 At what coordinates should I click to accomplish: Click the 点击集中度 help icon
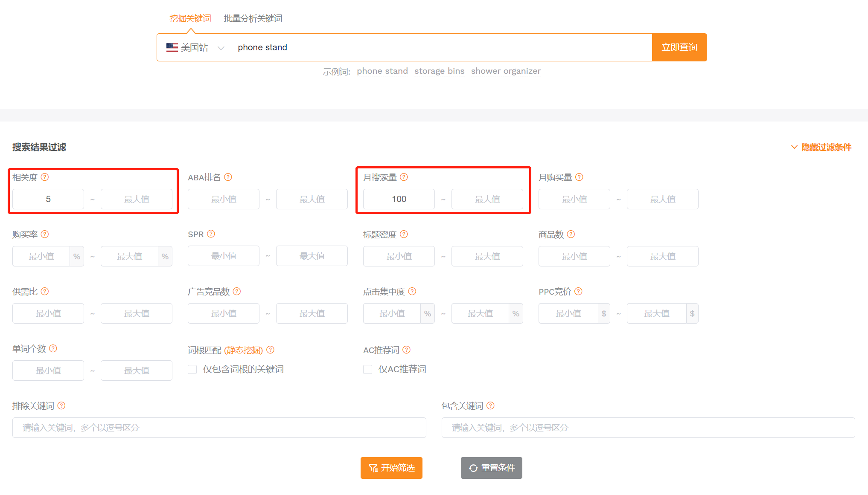pos(412,291)
